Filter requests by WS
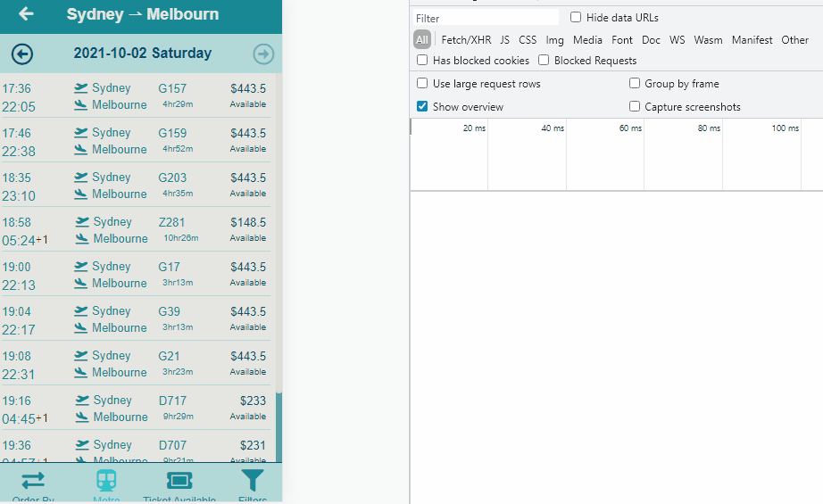 678,40
